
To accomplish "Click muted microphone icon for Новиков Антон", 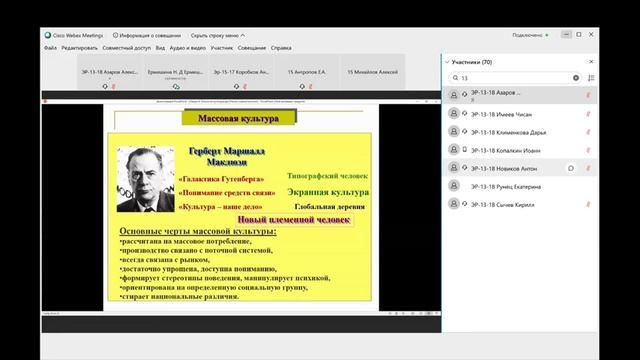I will (588, 168).
